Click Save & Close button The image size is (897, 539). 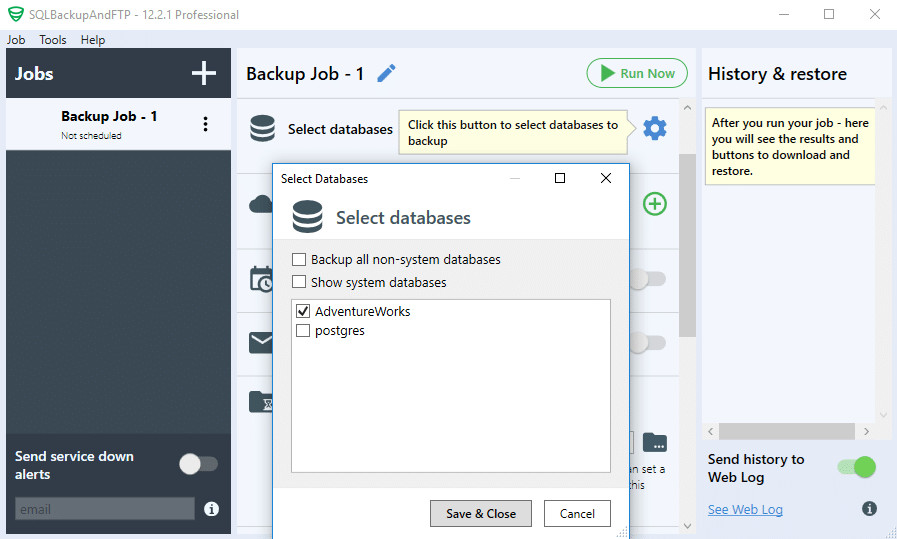481,513
